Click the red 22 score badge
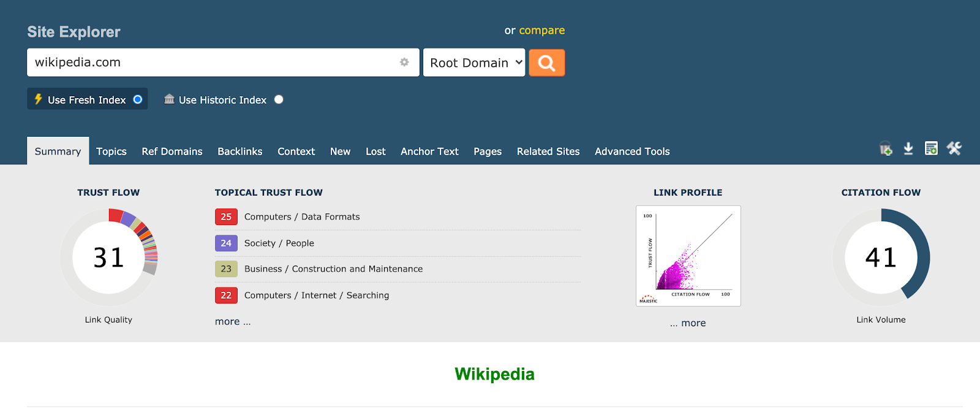Image resolution: width=980 pixels, height=420 pixels. click(226, 295)
